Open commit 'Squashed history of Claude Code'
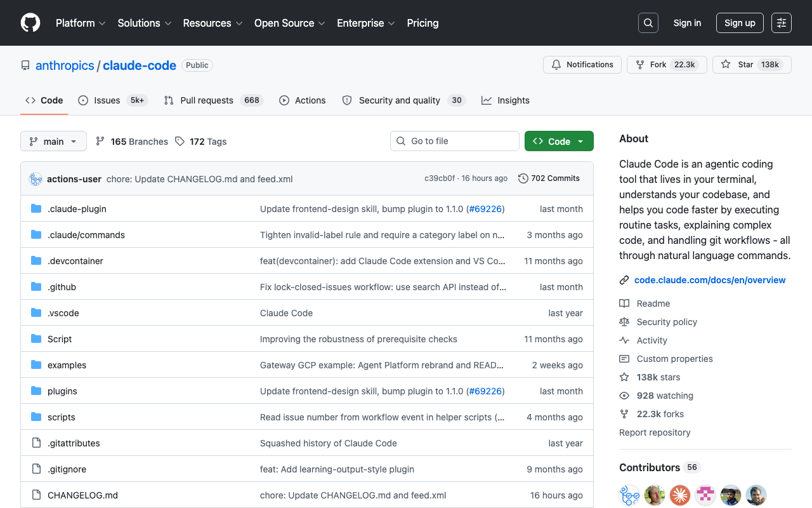This screenshot has height=508, width=812. (329, 443)
